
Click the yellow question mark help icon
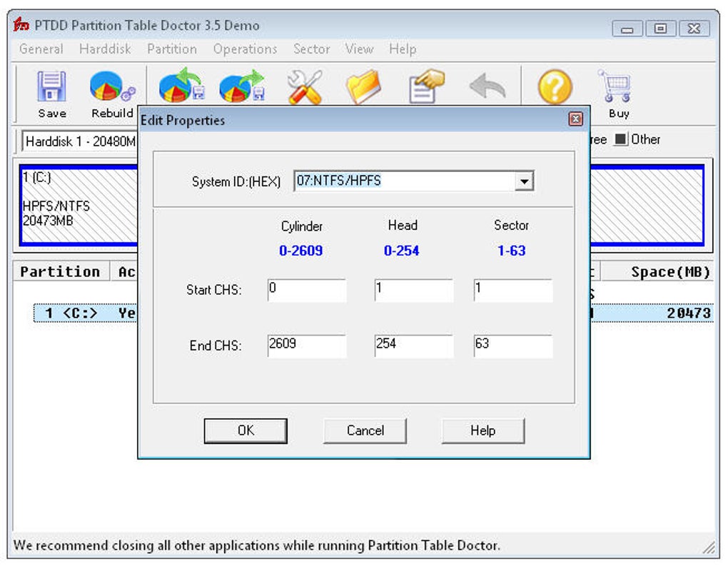coord(555,87)
